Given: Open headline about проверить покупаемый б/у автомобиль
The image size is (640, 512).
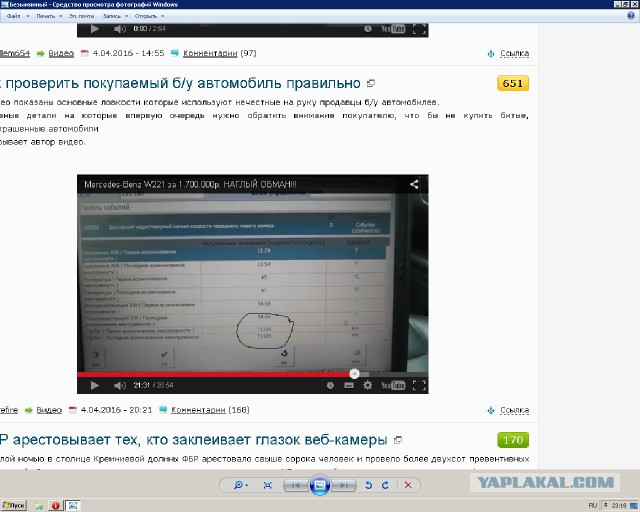Looking at the screenshot, I should 180,83.
